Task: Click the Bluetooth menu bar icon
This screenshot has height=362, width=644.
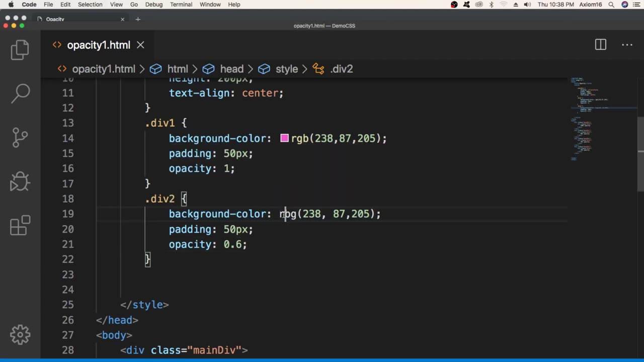Action: (x=491, y=5)
